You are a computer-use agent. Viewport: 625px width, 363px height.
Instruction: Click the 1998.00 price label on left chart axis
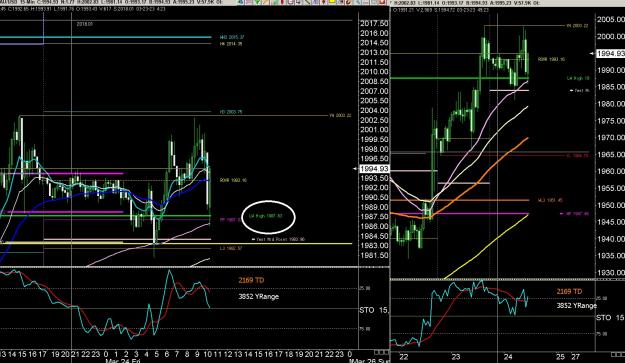click(374, 149)
